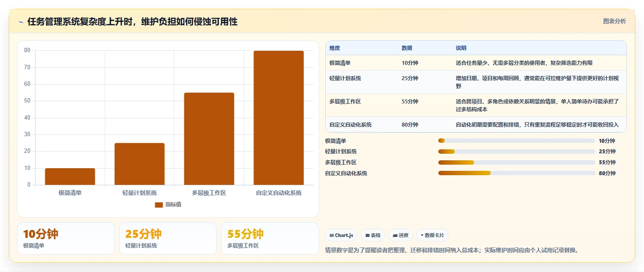Click the 维度 column header

335,48
